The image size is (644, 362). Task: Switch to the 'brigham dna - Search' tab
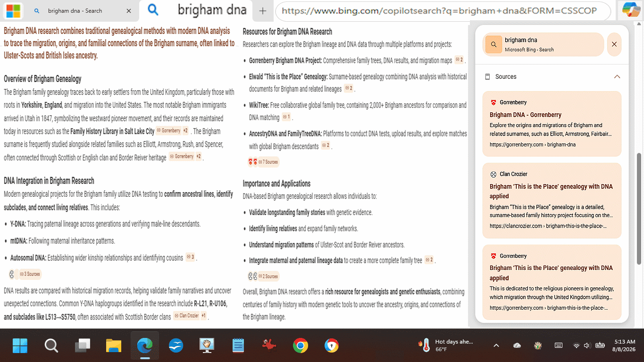click(x=75, y=11)
